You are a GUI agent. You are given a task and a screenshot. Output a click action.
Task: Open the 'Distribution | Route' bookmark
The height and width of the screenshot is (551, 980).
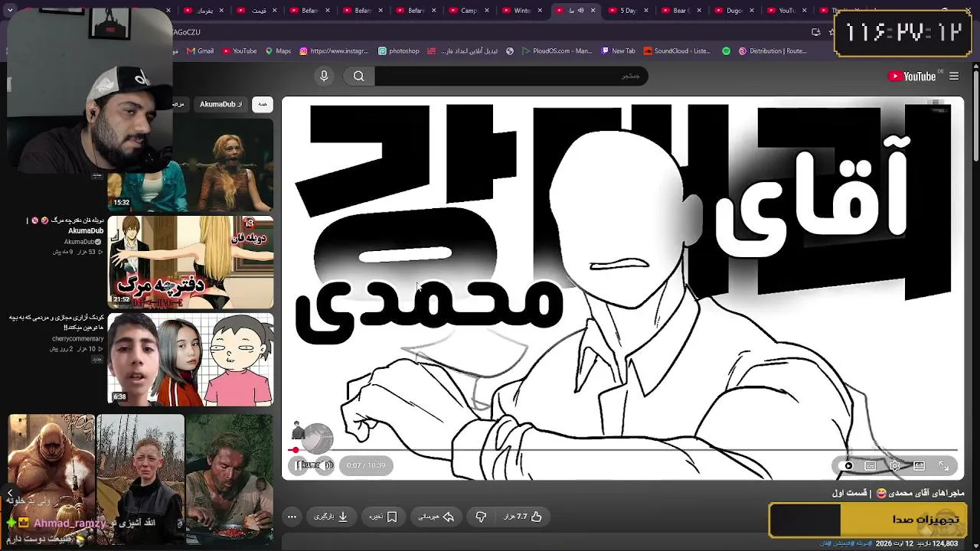(x=773, y=51)
